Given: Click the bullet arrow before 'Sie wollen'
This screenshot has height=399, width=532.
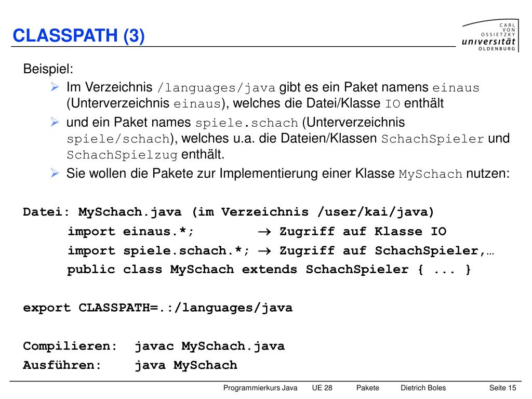Looking at the screenshot, I should click(x=55, y=173).
